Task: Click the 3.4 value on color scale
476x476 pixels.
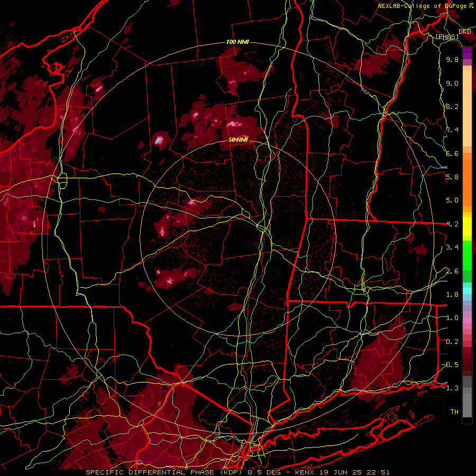Action: (x=452, y=248)
